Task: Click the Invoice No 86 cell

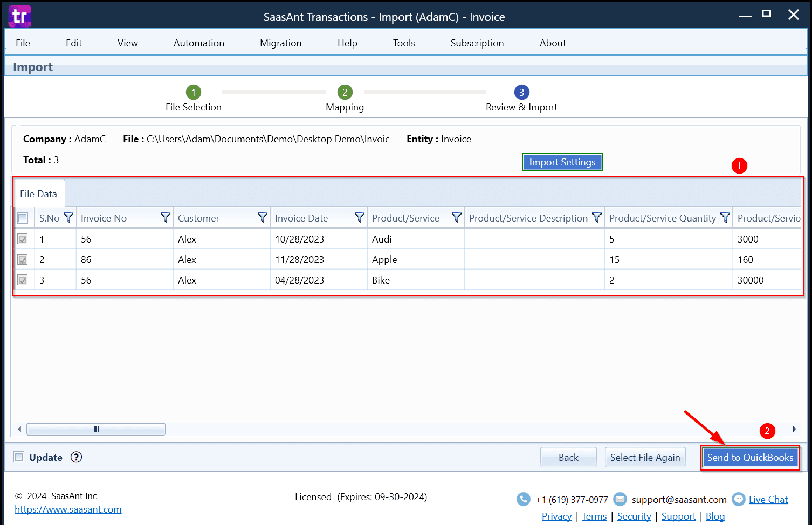Action: pyautogui.click(x=124, y=259)
